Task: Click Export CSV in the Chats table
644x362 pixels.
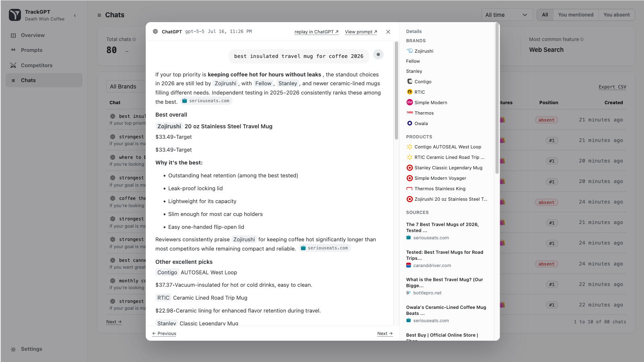Action: 612,87
